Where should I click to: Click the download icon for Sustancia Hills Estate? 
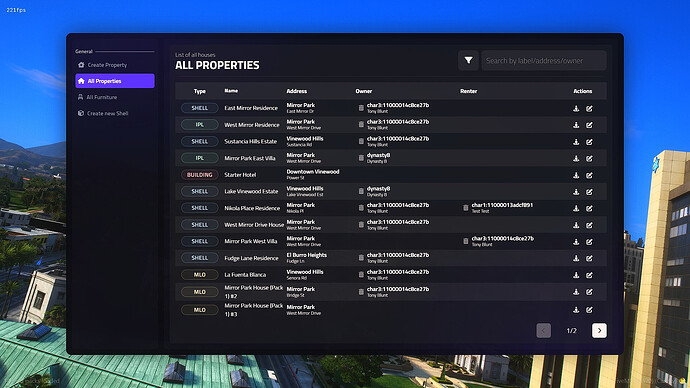pyautogui.click(x=576, y=142)
